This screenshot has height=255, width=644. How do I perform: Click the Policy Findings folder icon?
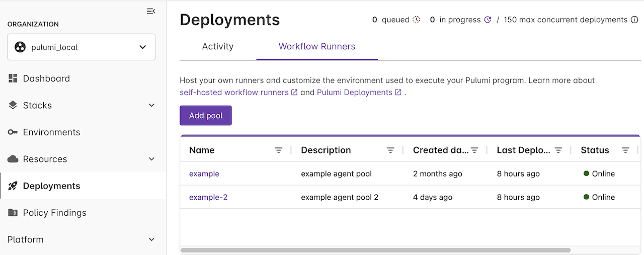click(x=13, y=213)
